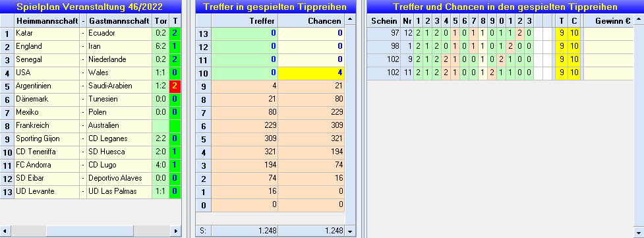Click the Chancen column header
The width and height of the screenshot is (644, 238).
pos(311,21)
